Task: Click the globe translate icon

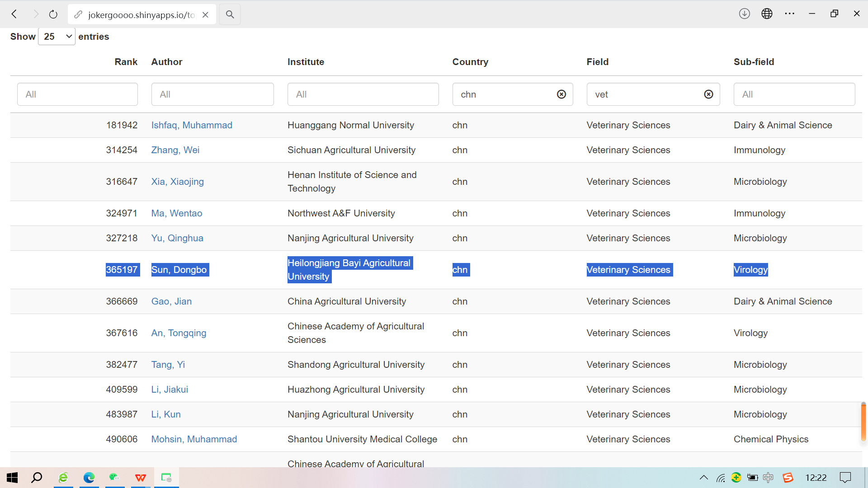Action: click(767, 14)
